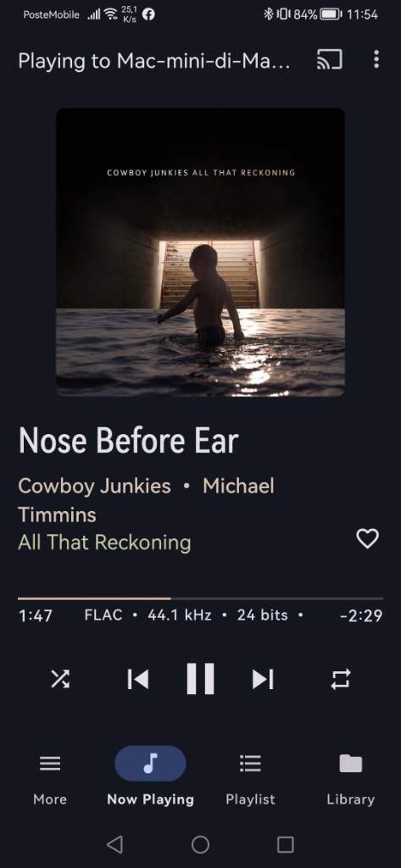
Task: Tap the Michael Timmins composer name
Action: point(146,500)
